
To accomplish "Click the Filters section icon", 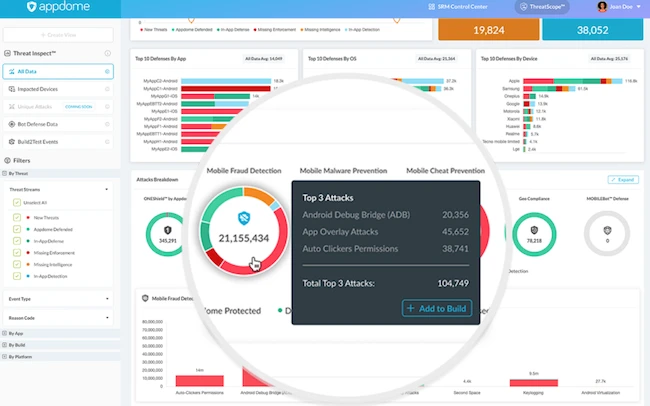I will (7, 160).
